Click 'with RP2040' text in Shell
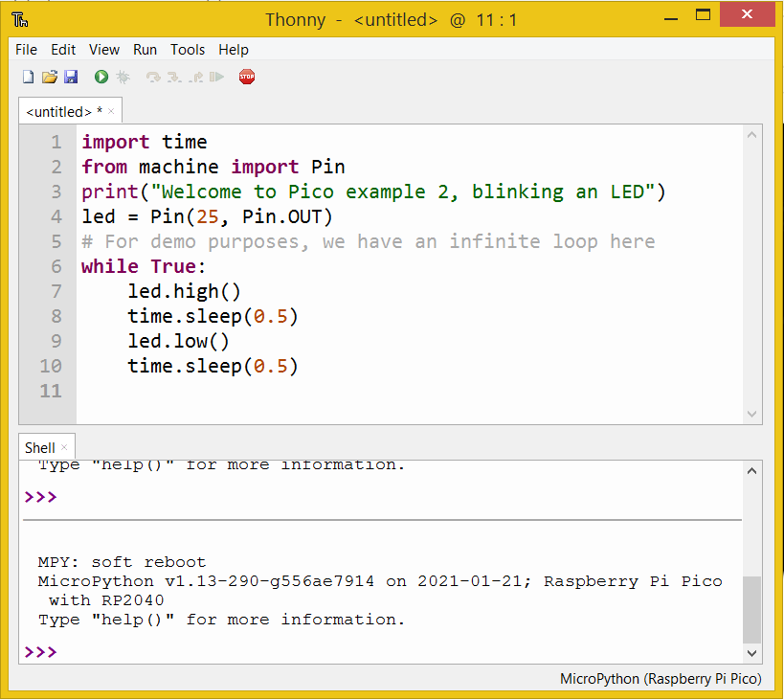The image size is (784, 700). coord(106,600)
